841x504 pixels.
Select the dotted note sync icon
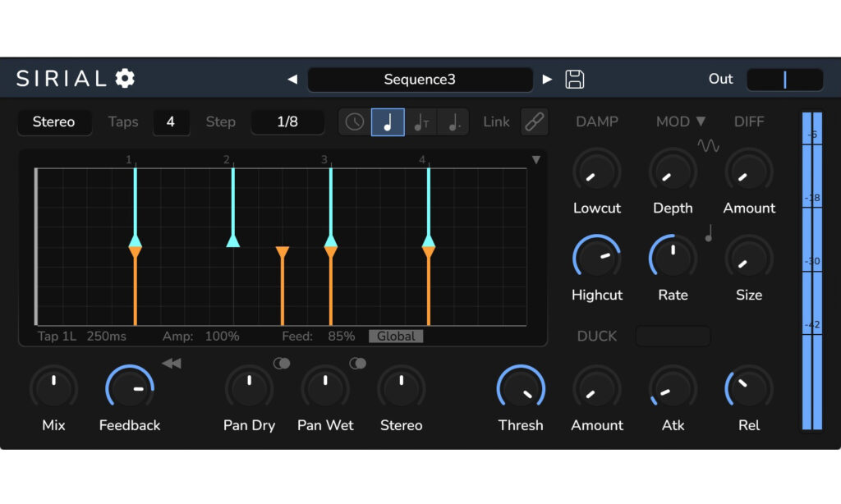(x=453, y=122)
